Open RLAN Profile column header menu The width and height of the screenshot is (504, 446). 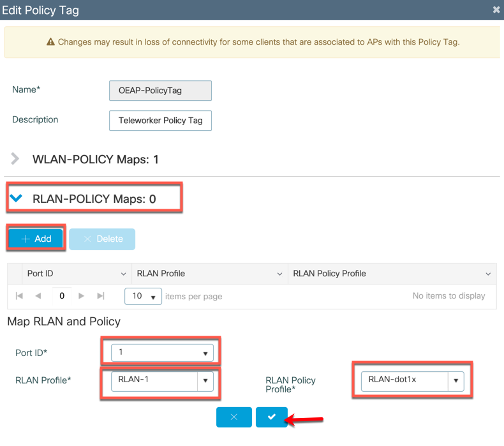279,274
